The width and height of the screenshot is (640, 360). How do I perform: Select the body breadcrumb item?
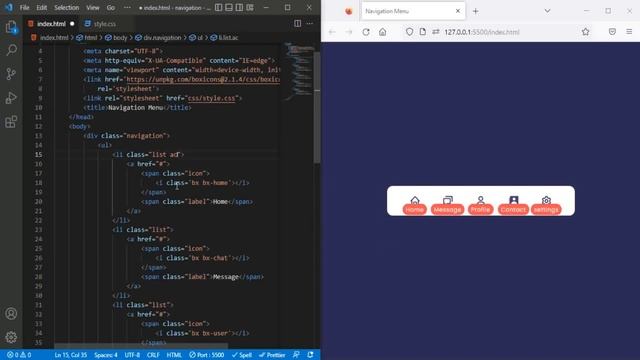(116, 38)
